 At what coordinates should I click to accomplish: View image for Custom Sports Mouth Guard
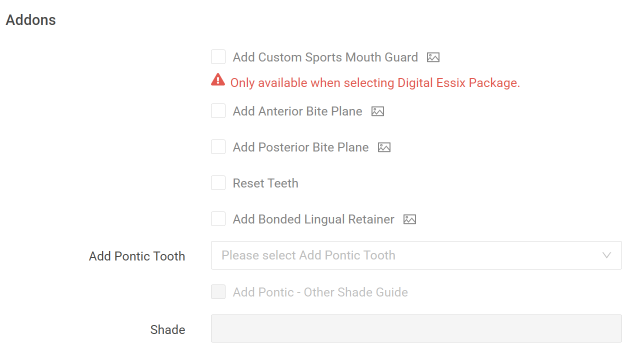[433, 57]
